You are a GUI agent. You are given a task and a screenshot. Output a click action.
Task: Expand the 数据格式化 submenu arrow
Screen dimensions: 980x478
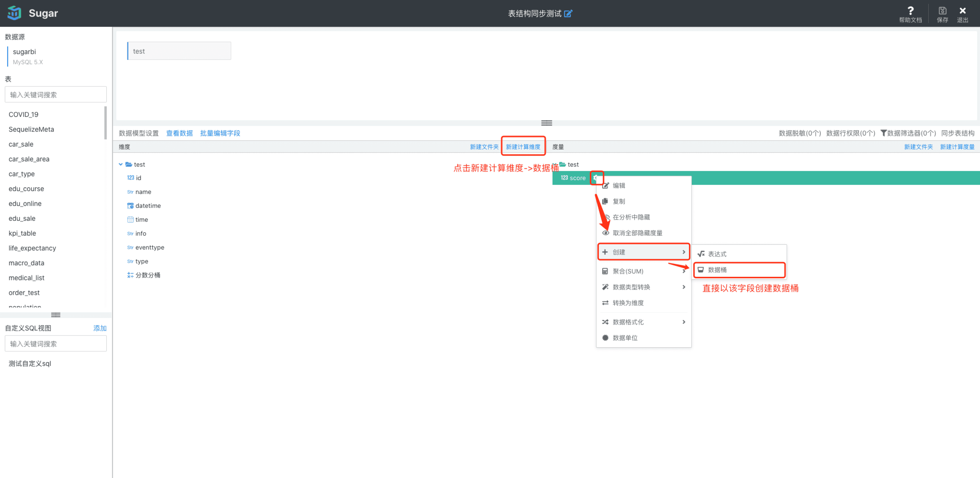[x=684, y=322]
